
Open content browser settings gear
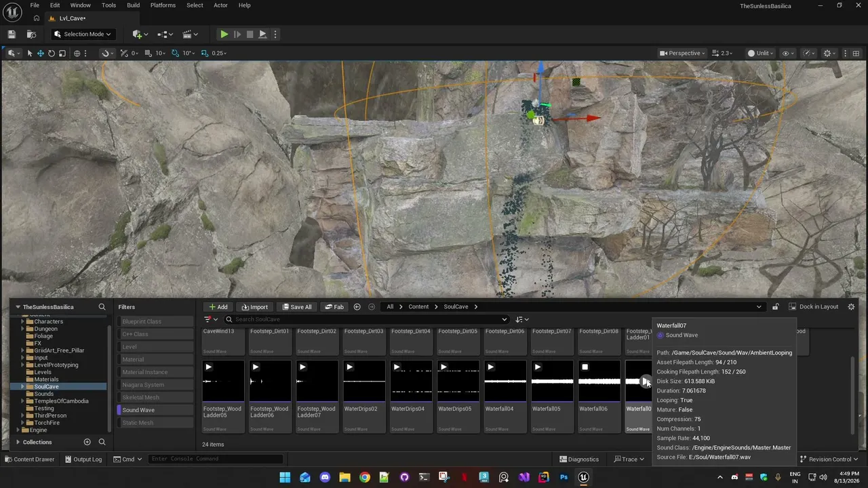pos(852,307)
